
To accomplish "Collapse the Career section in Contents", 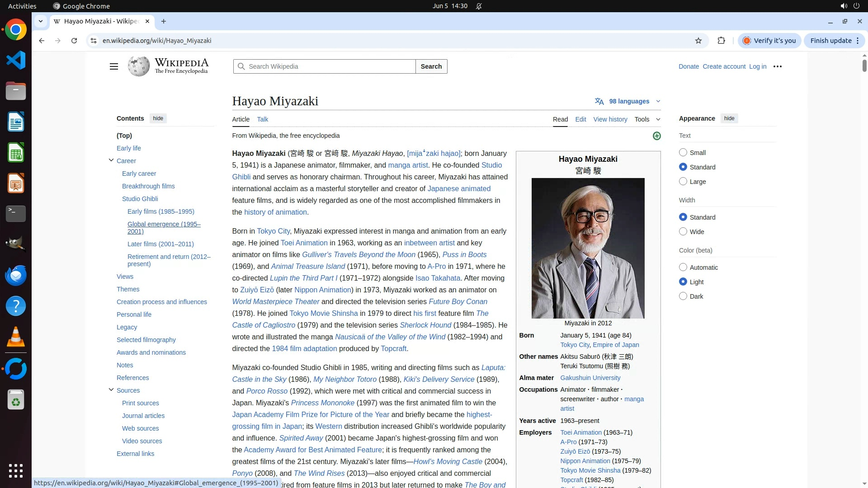I will point(111,160).
